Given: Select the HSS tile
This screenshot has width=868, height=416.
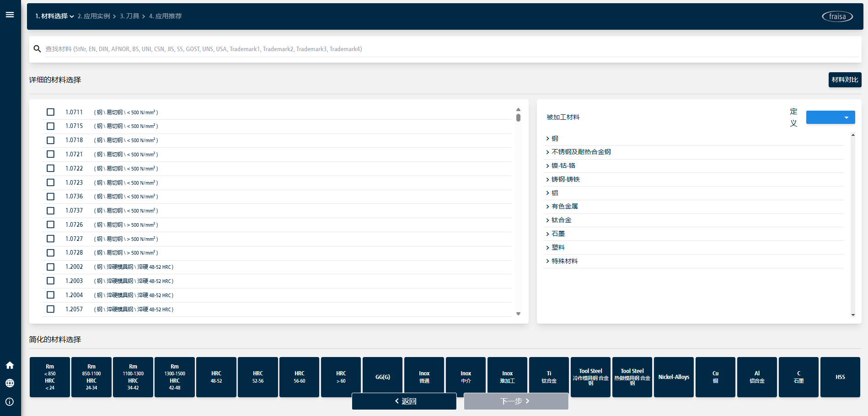Looking at the screenshot, I should point(841,377).
